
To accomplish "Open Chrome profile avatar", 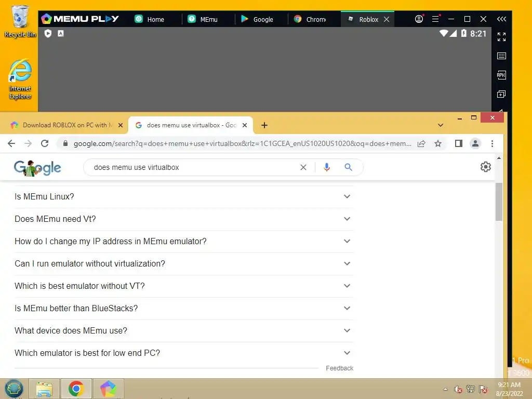I will coord(475,143).
